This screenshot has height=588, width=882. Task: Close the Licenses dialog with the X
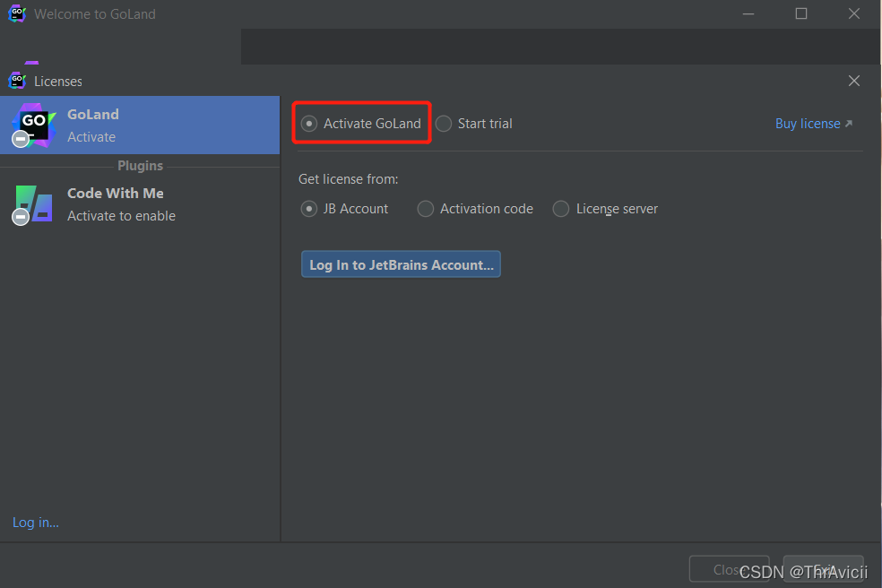[x=854, y=81]
